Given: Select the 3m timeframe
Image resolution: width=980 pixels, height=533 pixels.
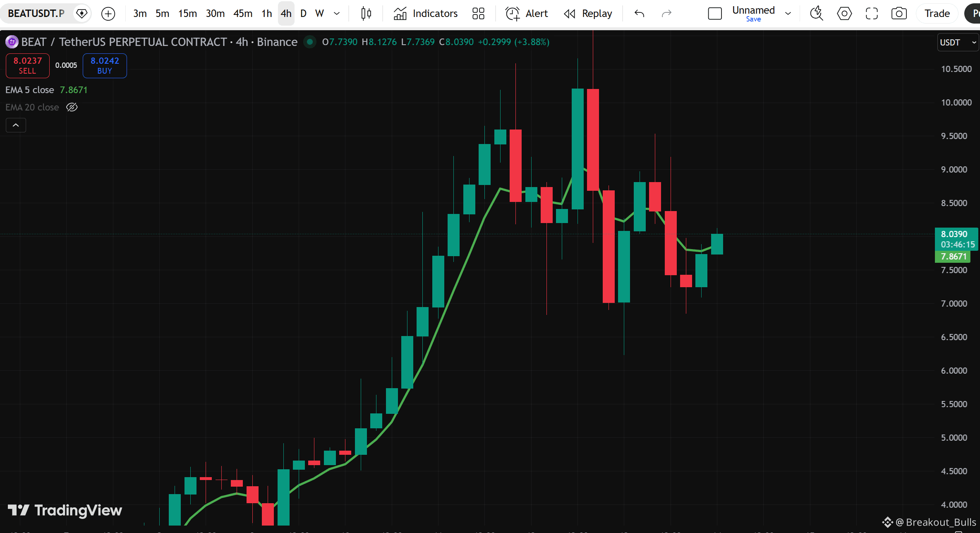Looking at the screenshot, I should pos(140,14).
